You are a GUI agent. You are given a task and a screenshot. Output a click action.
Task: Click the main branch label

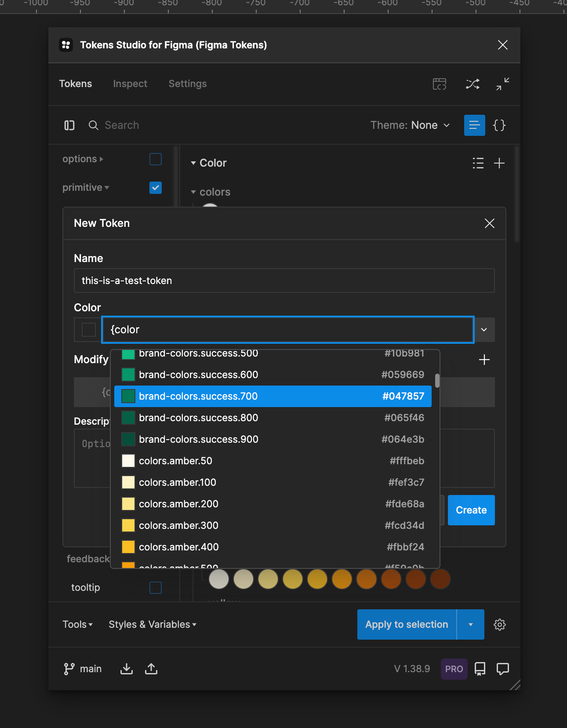(91, 669)
